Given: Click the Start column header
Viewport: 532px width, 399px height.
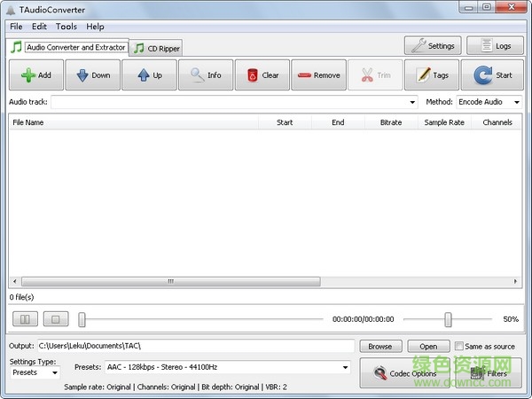Looking at the screenshot, I should tap(285, 122).
